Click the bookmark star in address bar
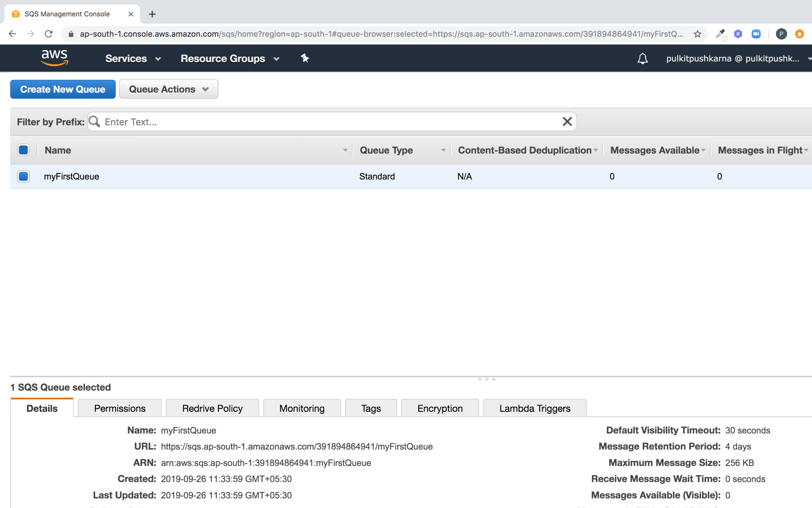812x508 pixels. (x=697, y=34)
